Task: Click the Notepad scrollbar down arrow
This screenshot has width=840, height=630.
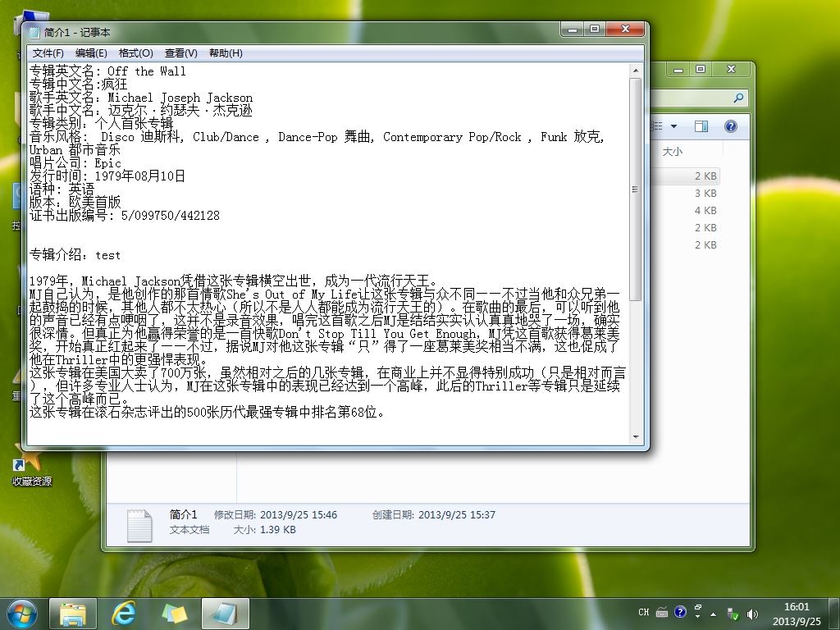Action: [636, 437]
